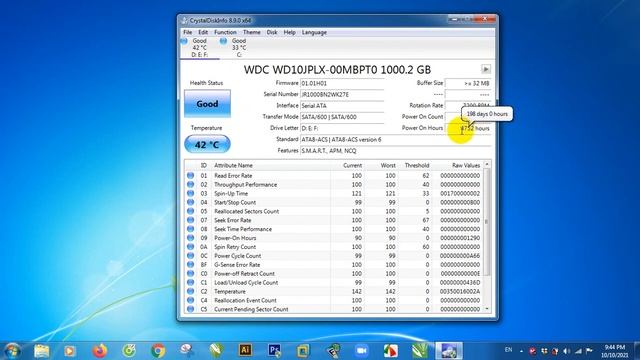Open File Explorer from the taskbar
This screenshot has height=360, width=640.
42,350
